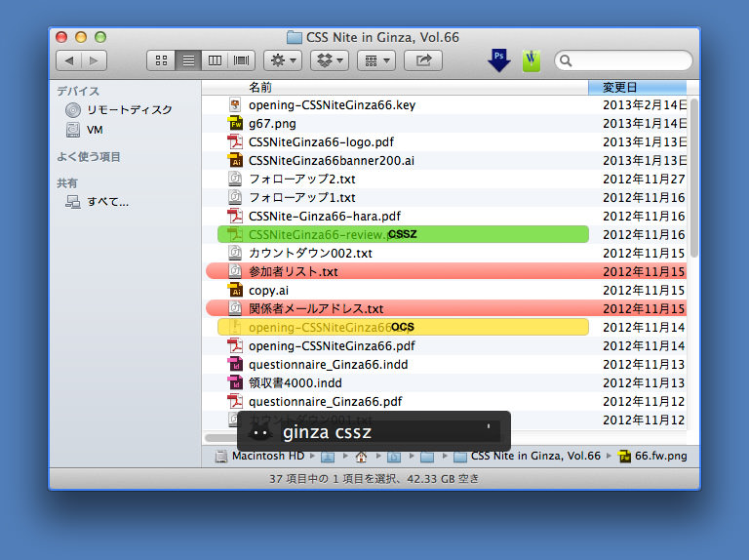Click into the Finder search field
Image resolution: width=749 pixels, height=560 pixels.
click(x=623, y=60)
